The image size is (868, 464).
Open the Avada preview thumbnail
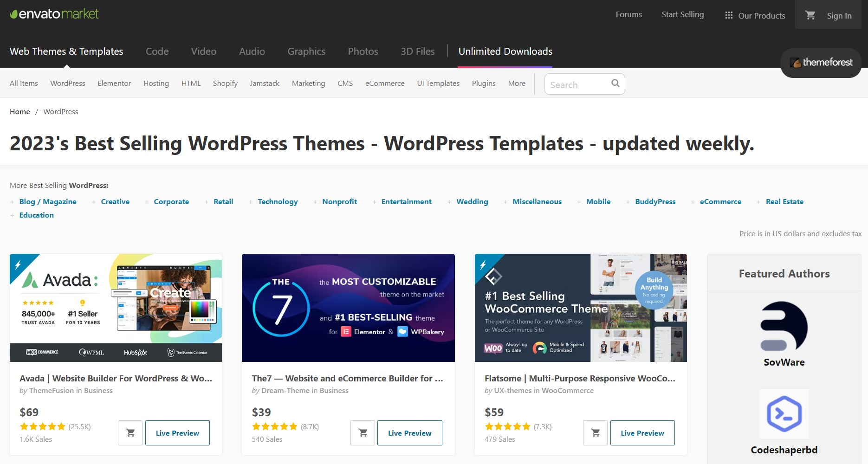tap(116, 308)
